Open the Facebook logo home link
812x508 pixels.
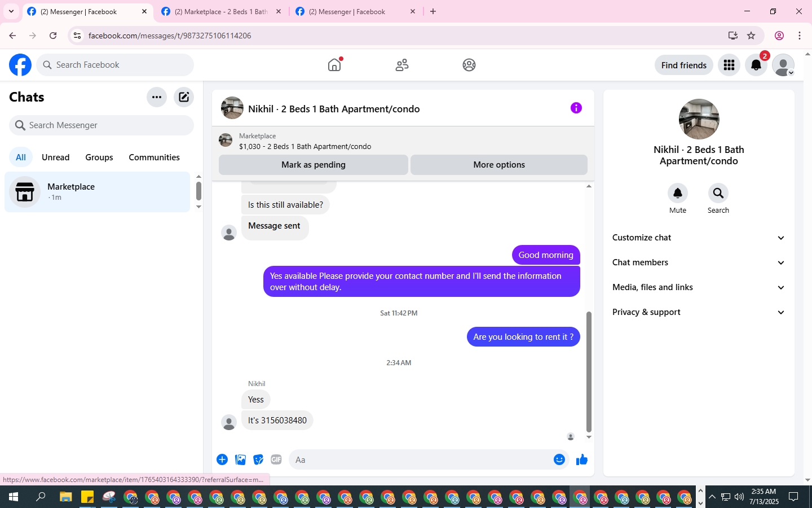click(20, 65)
